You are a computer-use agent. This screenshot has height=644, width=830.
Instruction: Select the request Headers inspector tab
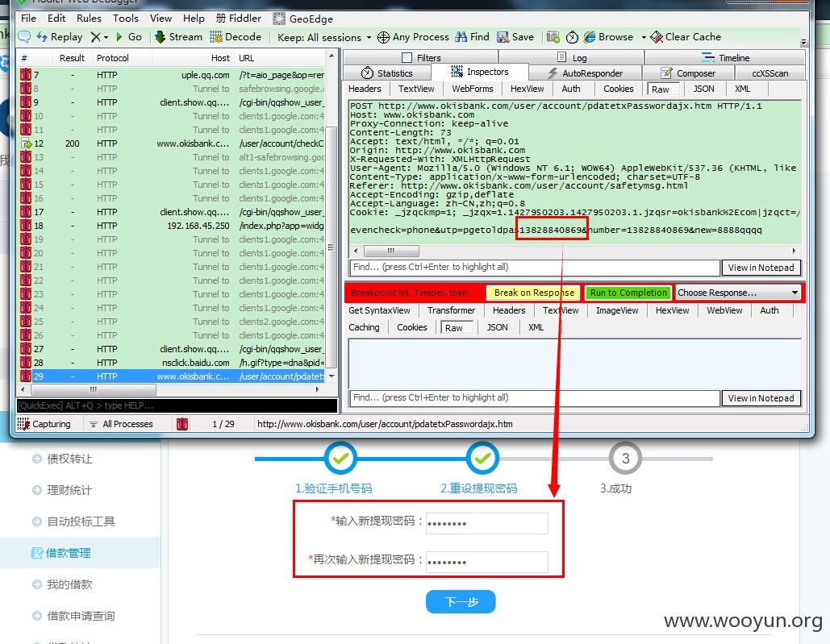click(x=365, y=89)
